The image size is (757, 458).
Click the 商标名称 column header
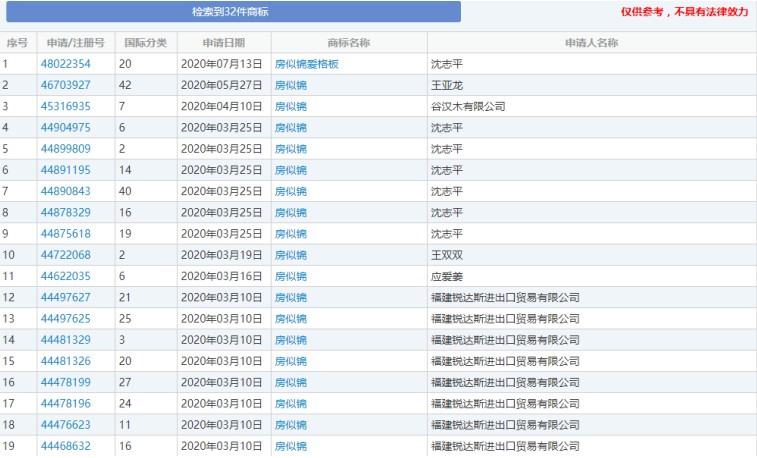348,43
